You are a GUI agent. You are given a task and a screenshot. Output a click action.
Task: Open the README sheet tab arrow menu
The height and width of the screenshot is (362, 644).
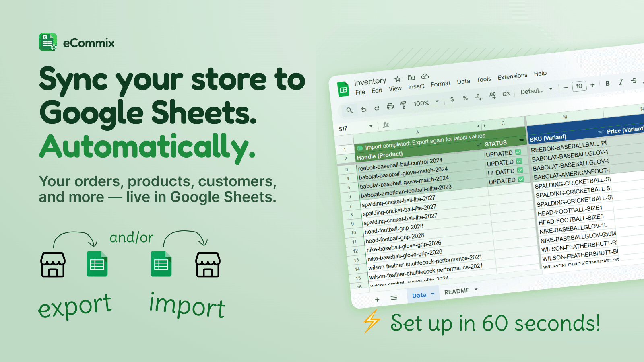pyautogui.click(x=476, y=289)
